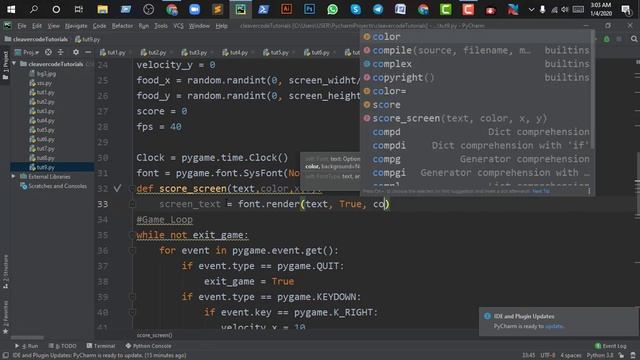Toggle the Project side tab
This screenshot has height=360, width=640.
[x=5, y=64]
